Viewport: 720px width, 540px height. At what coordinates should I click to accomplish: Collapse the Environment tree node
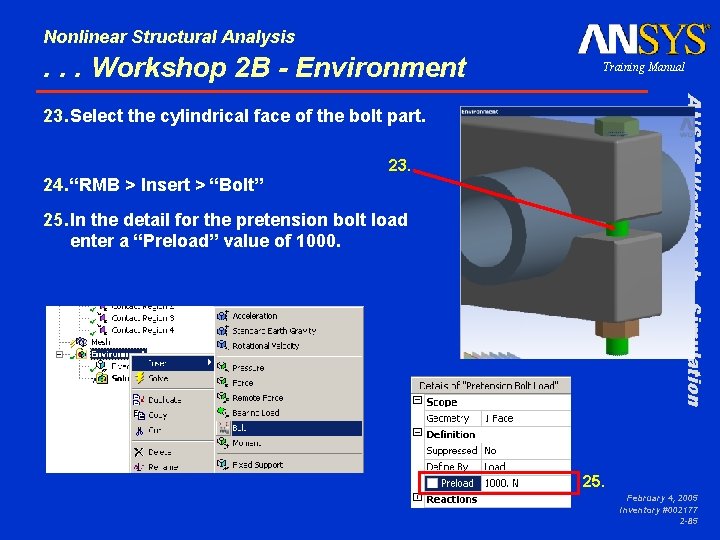[59, 354]
